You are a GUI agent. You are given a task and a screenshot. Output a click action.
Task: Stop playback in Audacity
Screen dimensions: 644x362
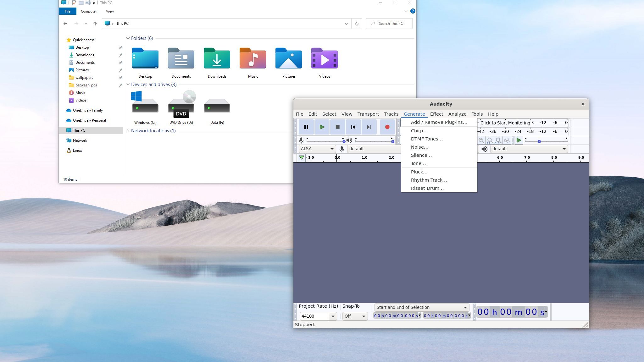tap(337, 127)
